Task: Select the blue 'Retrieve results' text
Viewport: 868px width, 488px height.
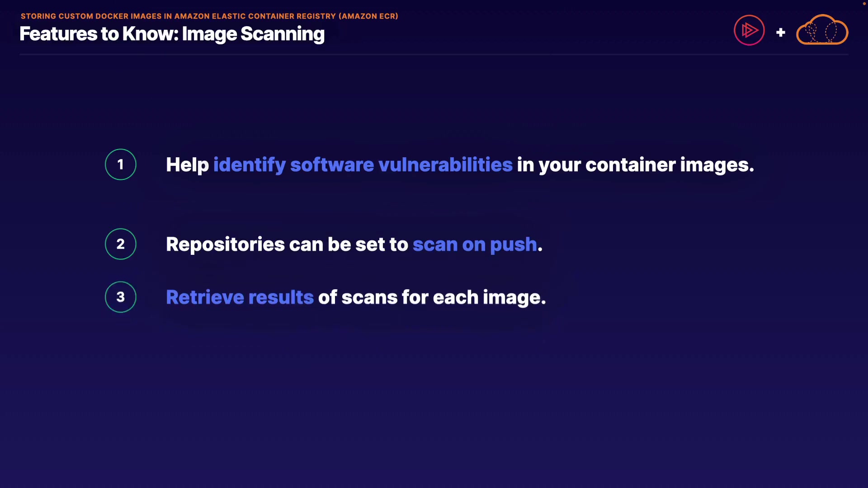Action: click(x=240, y=297)
